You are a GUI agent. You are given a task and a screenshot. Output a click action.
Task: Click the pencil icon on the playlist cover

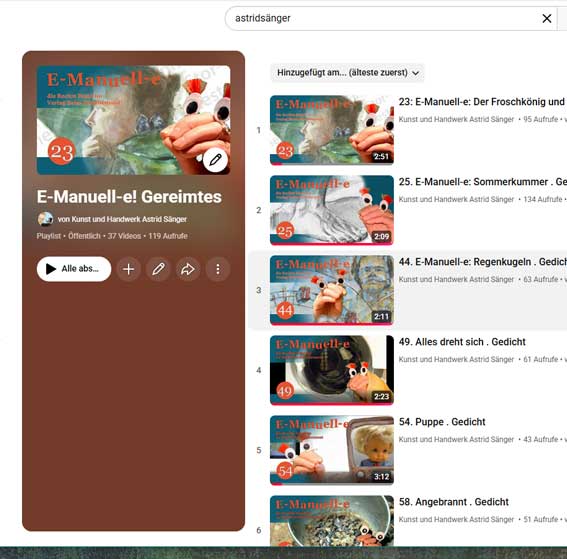point(216,159)
